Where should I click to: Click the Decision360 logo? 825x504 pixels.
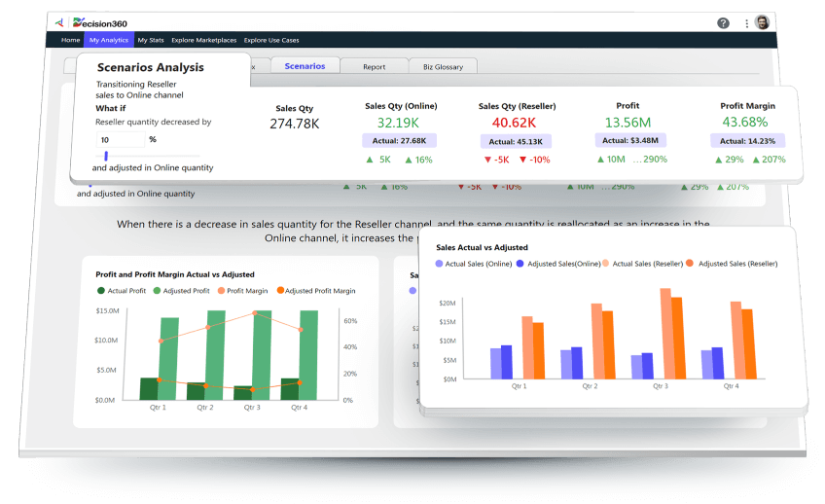tap(90, 22)
